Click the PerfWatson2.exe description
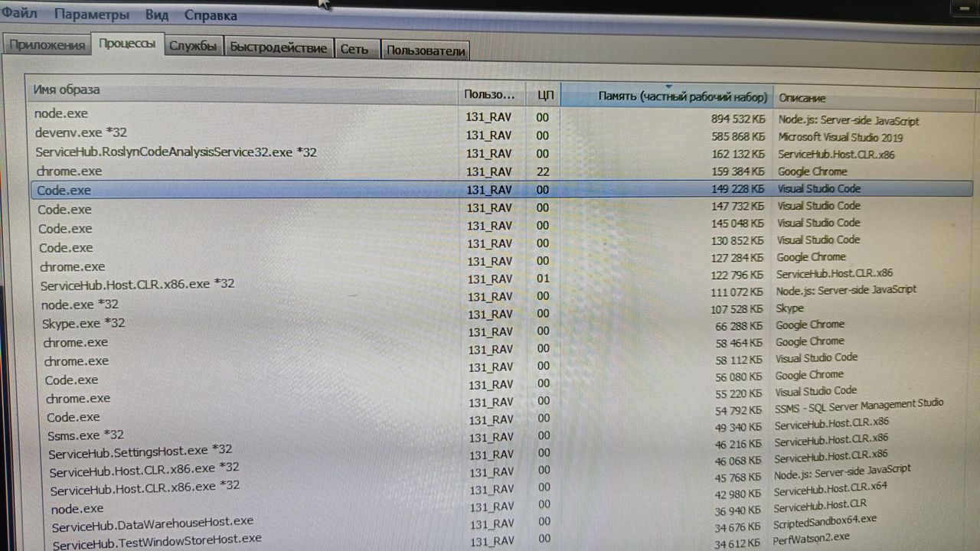980x551 pixels. (811, 537)
